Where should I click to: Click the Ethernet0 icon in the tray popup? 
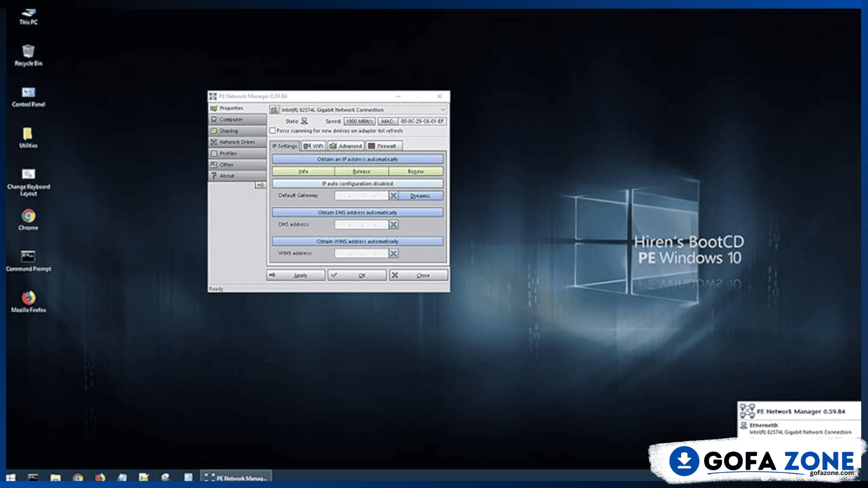[744, 426]
